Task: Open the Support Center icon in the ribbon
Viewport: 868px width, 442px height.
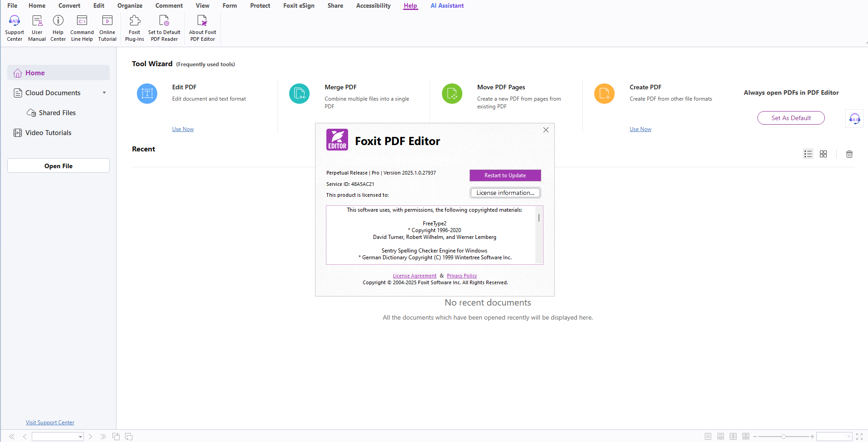Action: tap(15, 28)
